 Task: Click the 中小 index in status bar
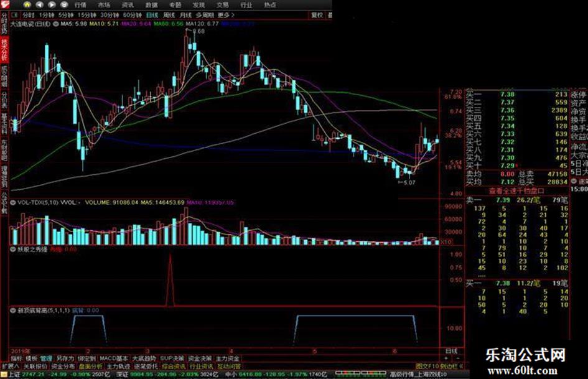coord(231,375)
